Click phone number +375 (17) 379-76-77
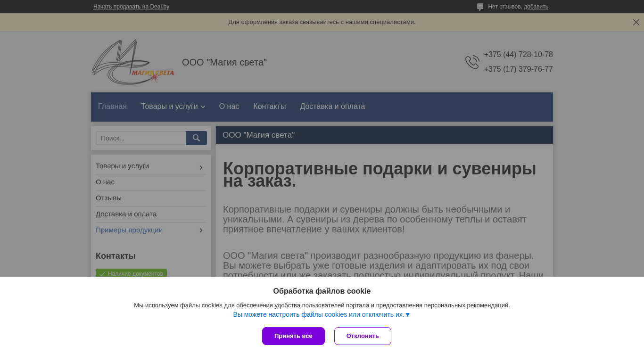The height and width of the screenshot is (362, 644). coord(518,69)
